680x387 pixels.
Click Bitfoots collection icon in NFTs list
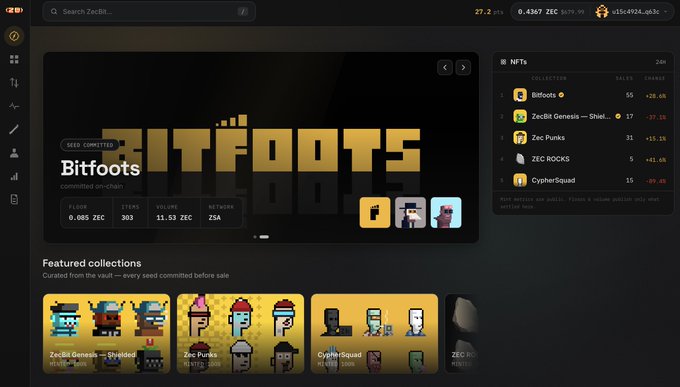pos(520,95)
